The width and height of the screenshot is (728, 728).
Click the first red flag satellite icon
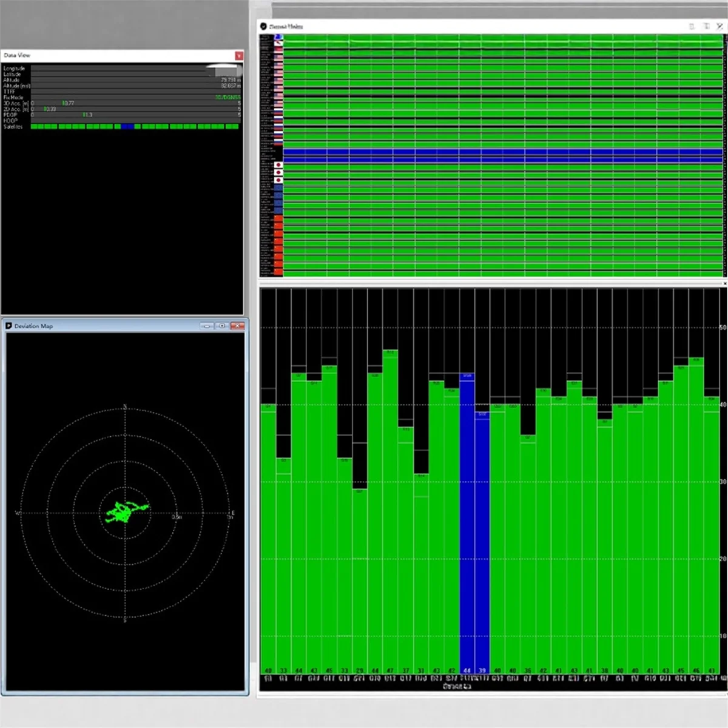278,219
